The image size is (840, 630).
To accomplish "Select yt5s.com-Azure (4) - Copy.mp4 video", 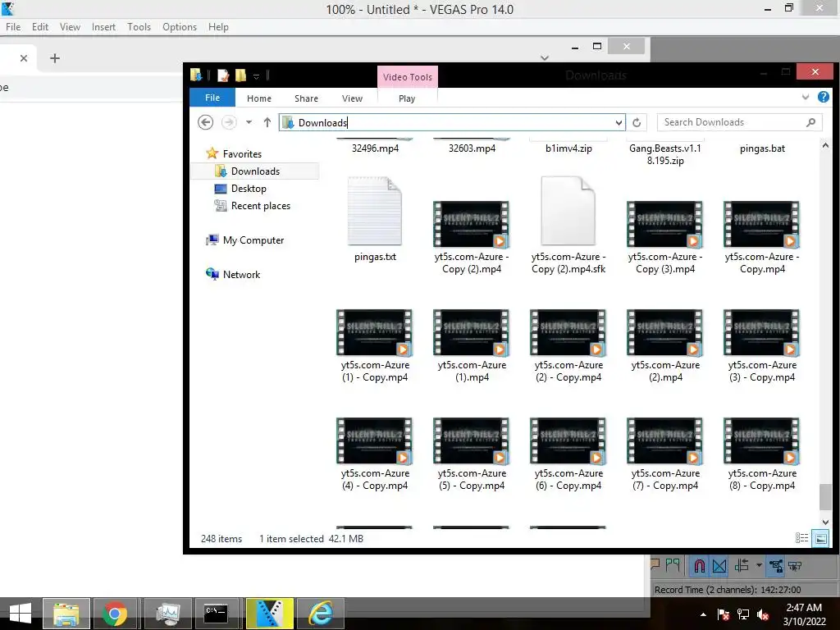I will click(x=374, y=441).
